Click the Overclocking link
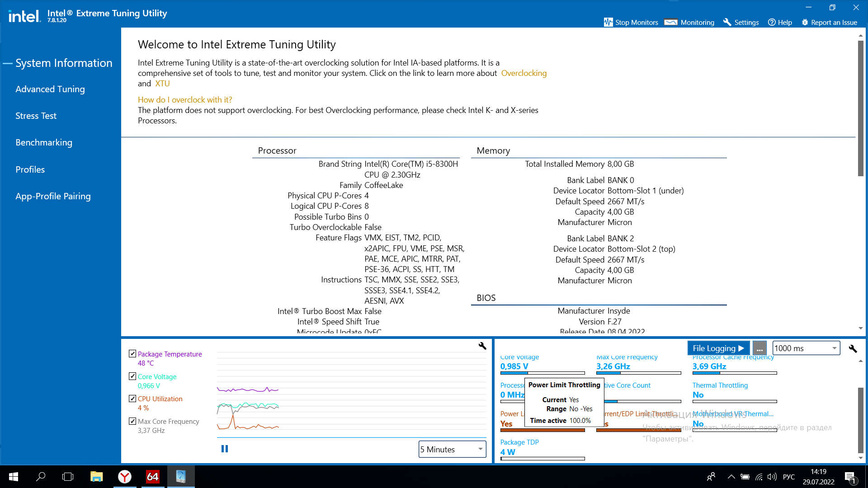Screen dimensions: 868x488 [x=524, y=73]
